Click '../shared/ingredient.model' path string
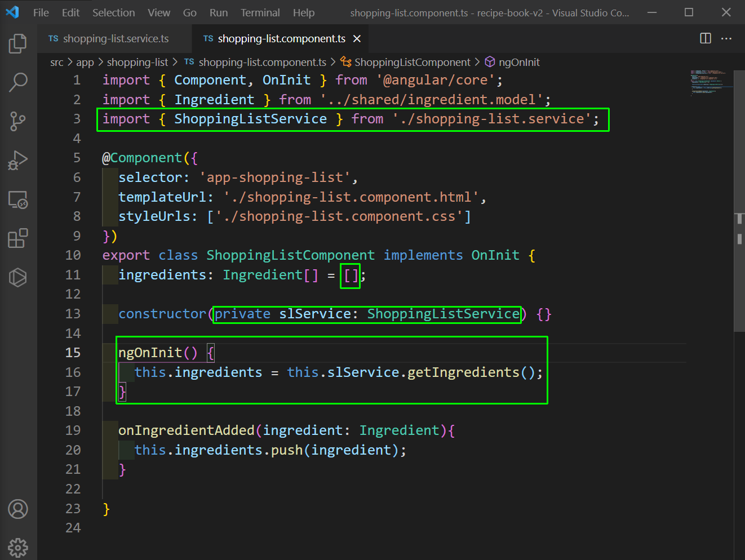The height and width of the screenshot is (560, 745). tap(431, 100)
